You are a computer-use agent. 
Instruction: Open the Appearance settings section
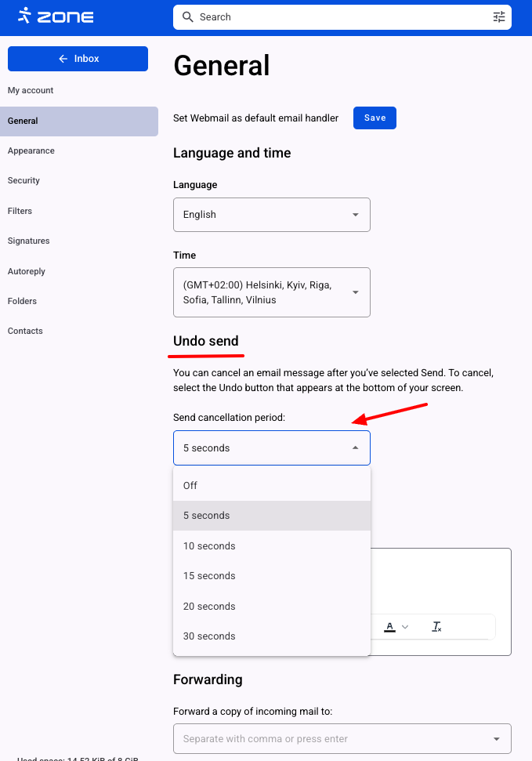31,150
